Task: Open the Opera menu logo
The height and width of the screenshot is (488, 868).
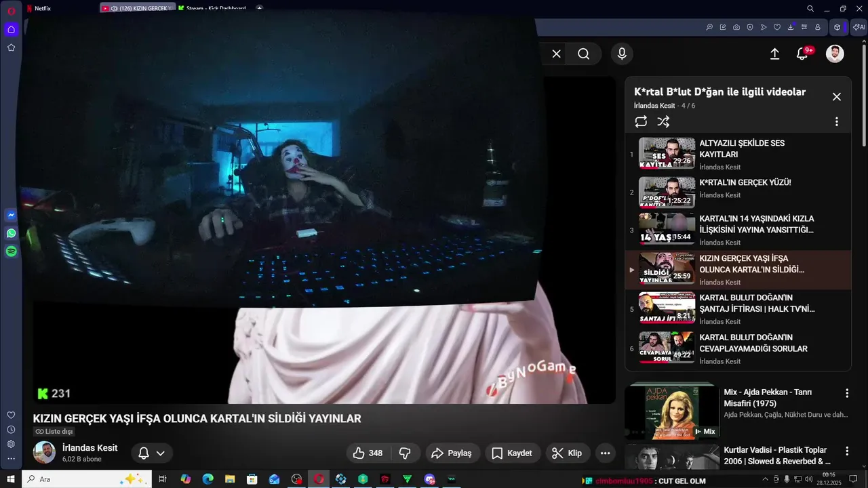Action: (11, 10)
